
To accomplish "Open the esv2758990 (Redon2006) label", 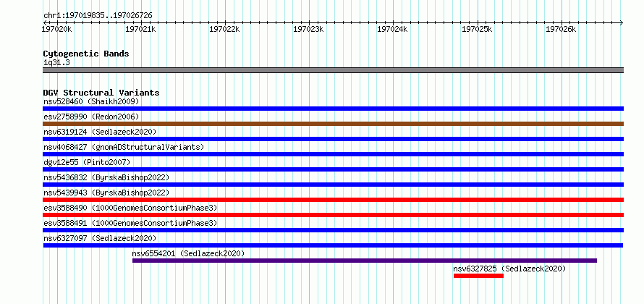I will [91, 117].
